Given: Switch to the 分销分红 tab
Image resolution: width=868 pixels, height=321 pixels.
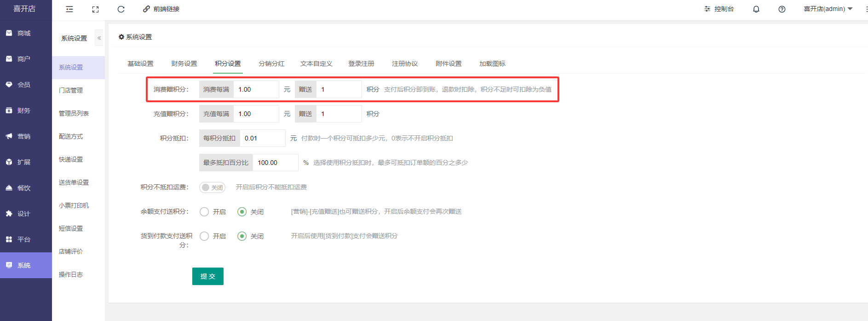Looking at the screenshot, I should [271, 64].
